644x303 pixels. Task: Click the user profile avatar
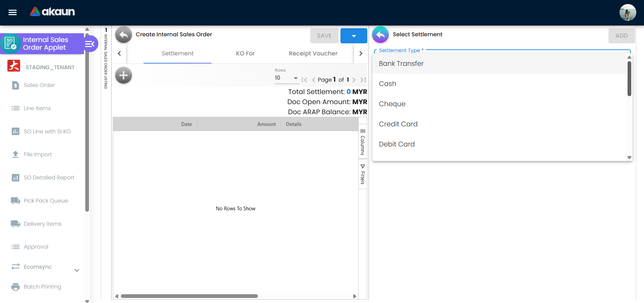(x=627, y=12)
